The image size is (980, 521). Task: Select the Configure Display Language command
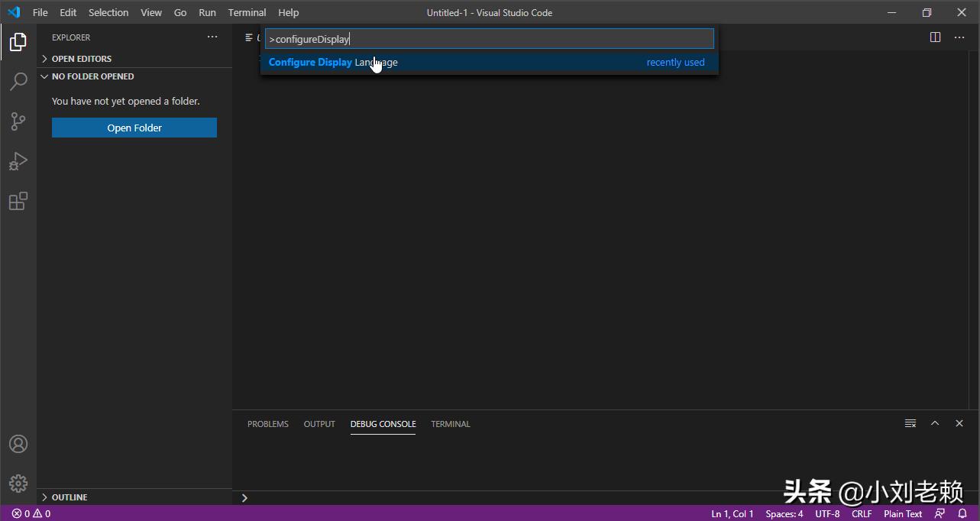332,62
